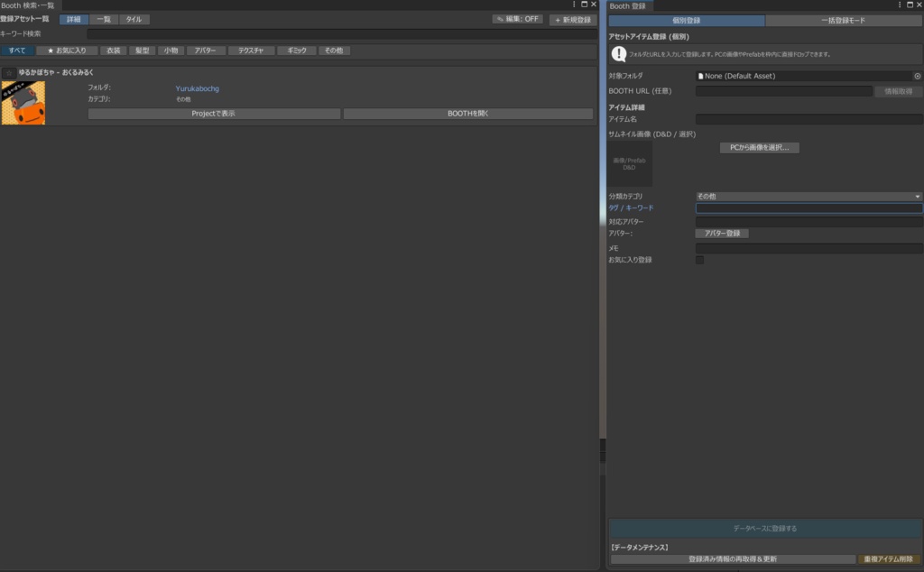The width and height of the screenshot is (924, 572).
Task: Toggle favorite star on ゆるかぼちゃ item
Action: point(9,73)
